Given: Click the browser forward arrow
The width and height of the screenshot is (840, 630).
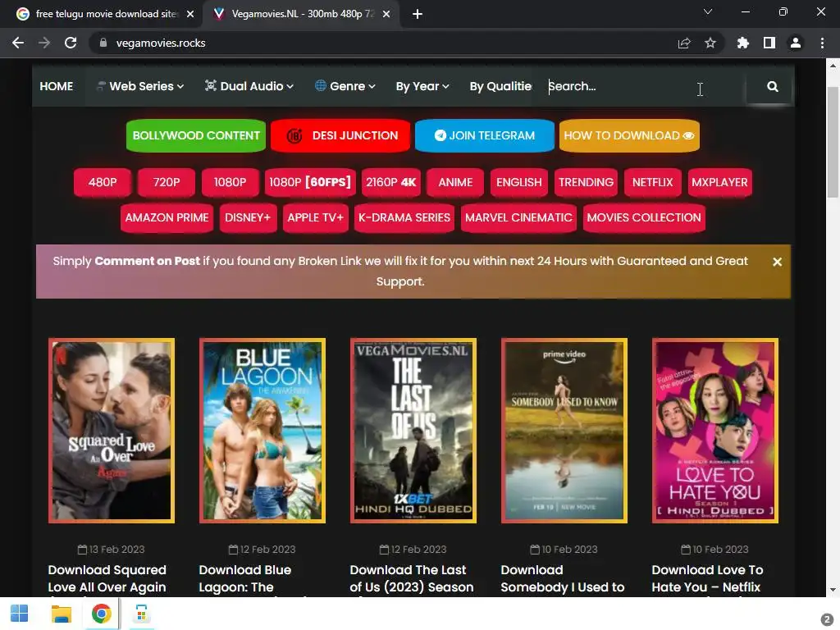Looking at the screenshot, I should pyautogui.click(x=44, y=43).
